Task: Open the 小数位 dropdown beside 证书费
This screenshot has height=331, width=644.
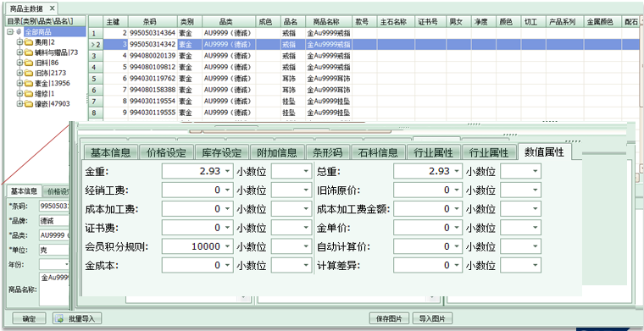Action: 306,228
